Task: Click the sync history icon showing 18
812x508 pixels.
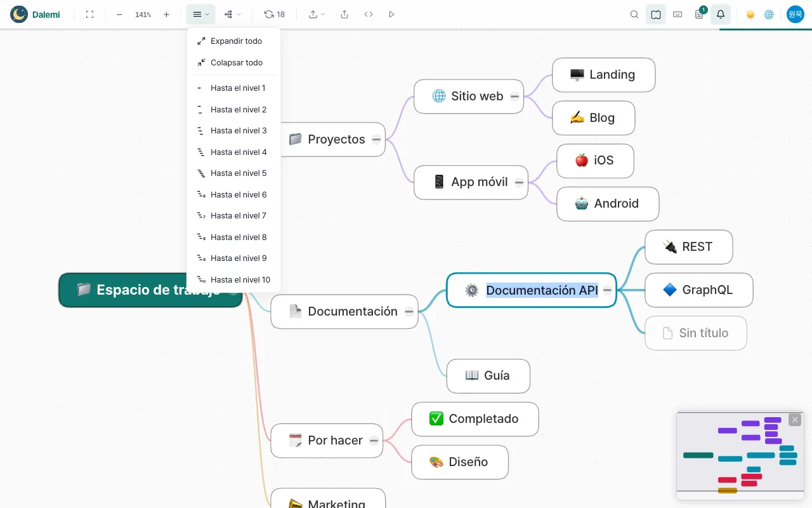Action: 274,14
